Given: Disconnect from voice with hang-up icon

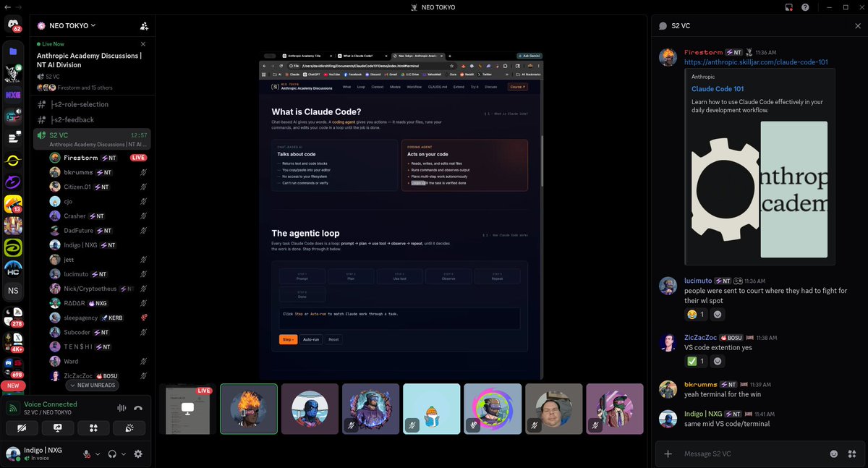Looking at the screenshot, I should click(x=138, y=408).
